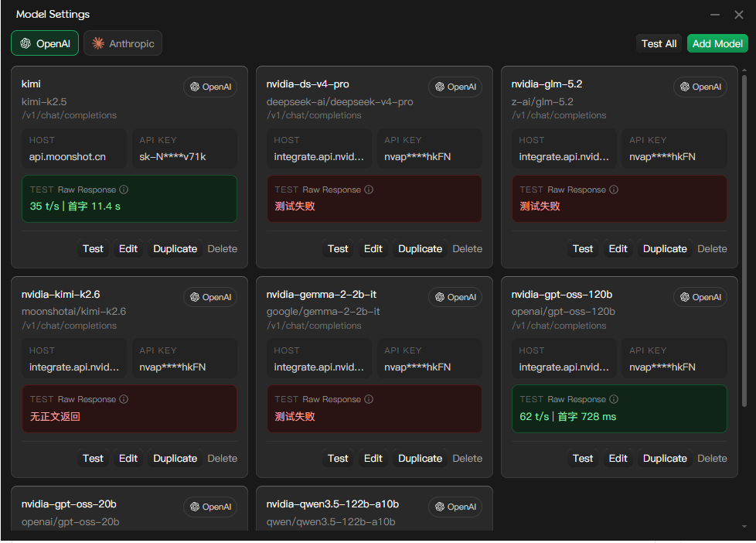Test the kimi model

point(93,248)
